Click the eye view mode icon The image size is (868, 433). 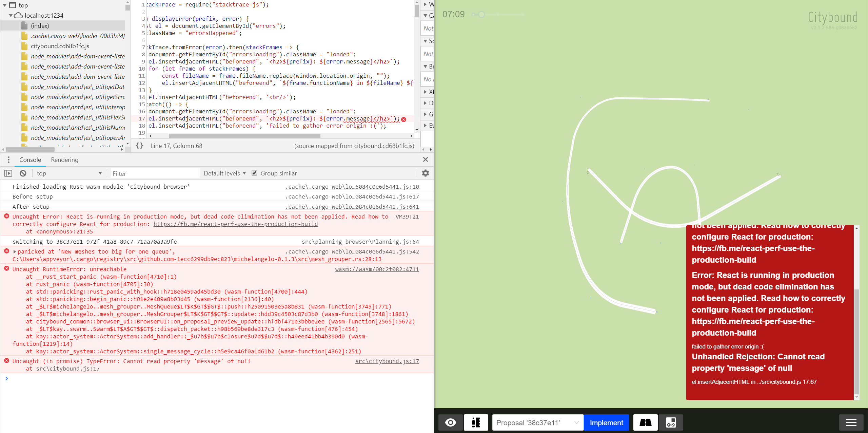tap(450, 422)
